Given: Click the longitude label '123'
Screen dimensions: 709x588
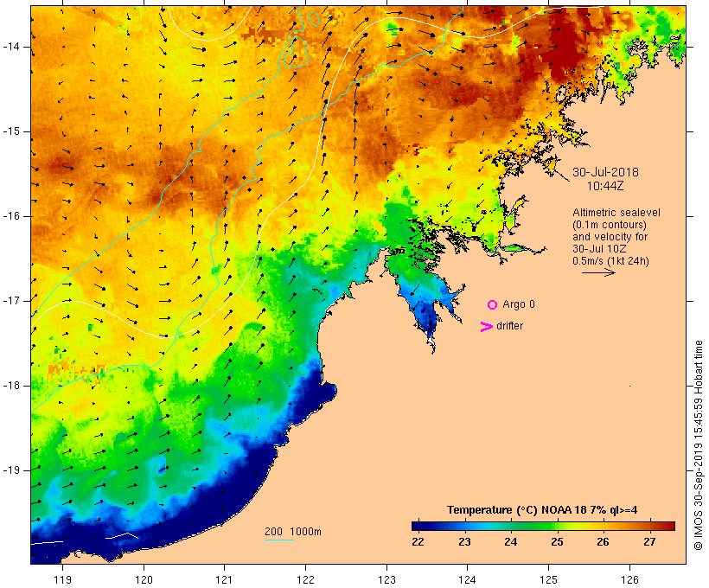Looking at the screenshot, I should click(386, 579).
